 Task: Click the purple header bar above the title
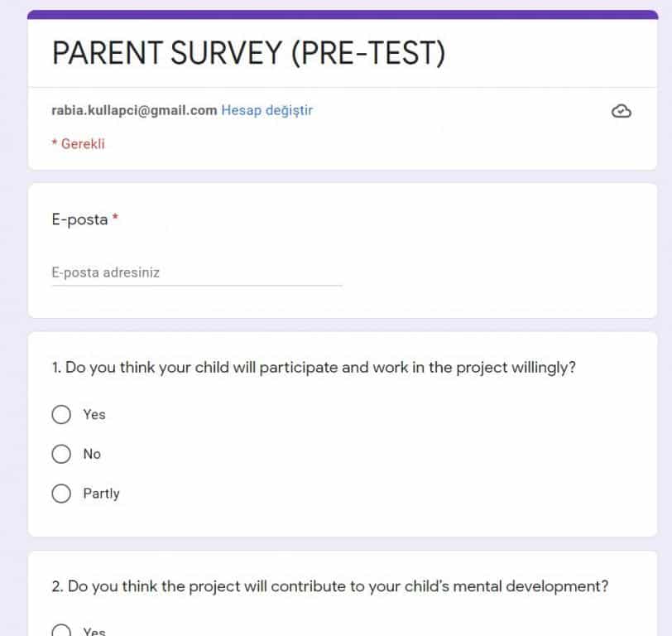point(342,14)
